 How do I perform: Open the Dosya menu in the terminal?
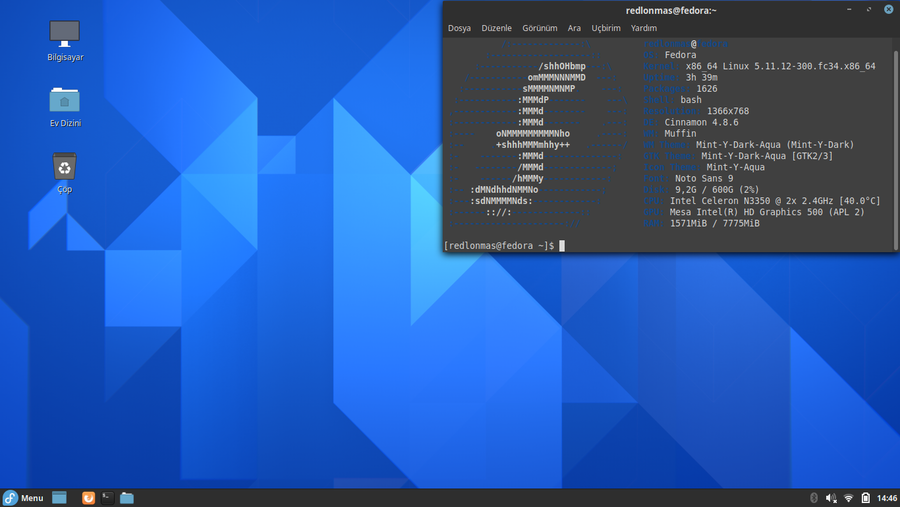click(459, 28)
